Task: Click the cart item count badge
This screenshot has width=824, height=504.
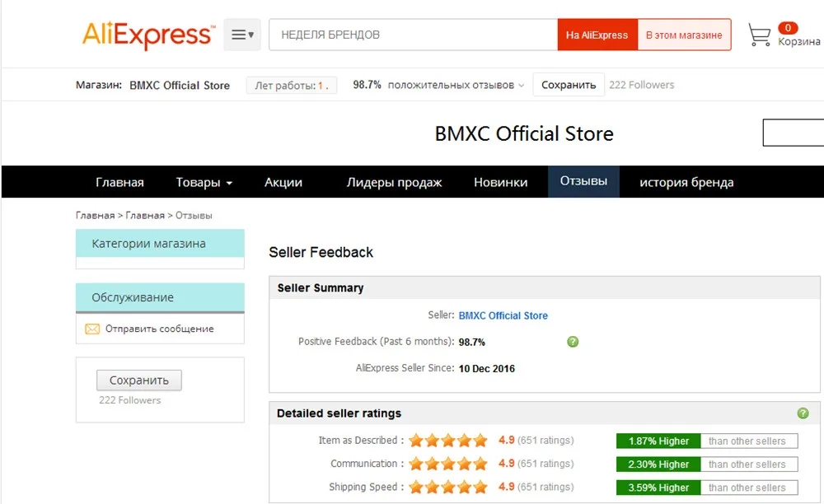Action: 788,28
